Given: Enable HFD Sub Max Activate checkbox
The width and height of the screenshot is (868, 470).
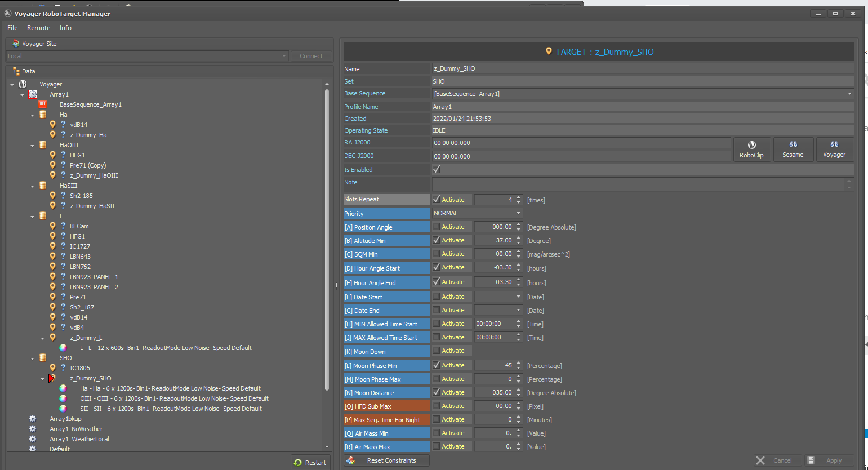Looking at the screenshot, I should [436, 406].
